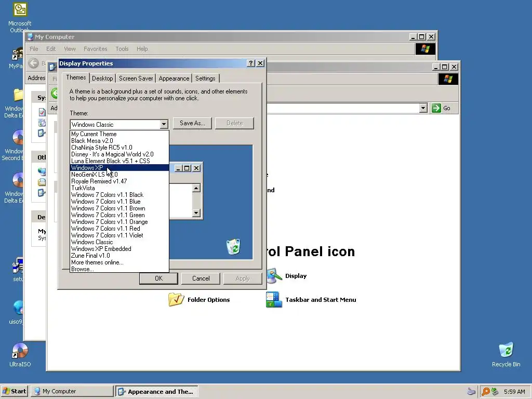The image size is (532, 399).
Task: Click the Windows flag logo in Appearance window
Action: tap(448, 79)
